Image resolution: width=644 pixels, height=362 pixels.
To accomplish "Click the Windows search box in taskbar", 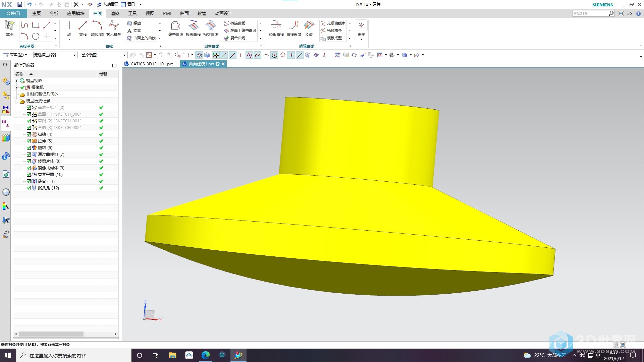I will (74, 355).
